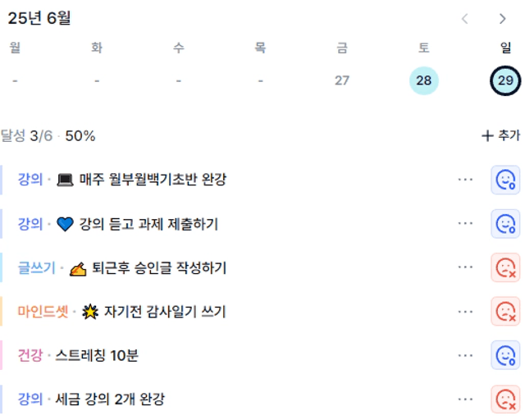This screenshot has height=420, width=525.
Task: Show more options for 세금 강의 2개 완강
Action: 465,399
